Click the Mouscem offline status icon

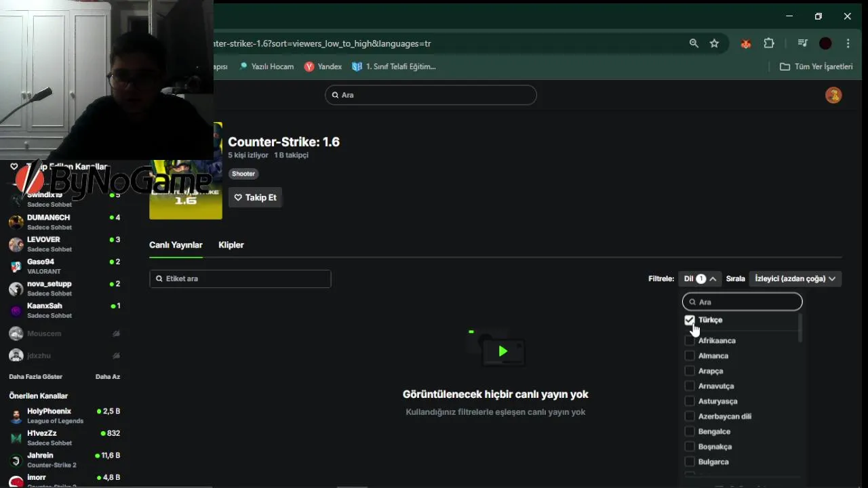coord(116,333)
